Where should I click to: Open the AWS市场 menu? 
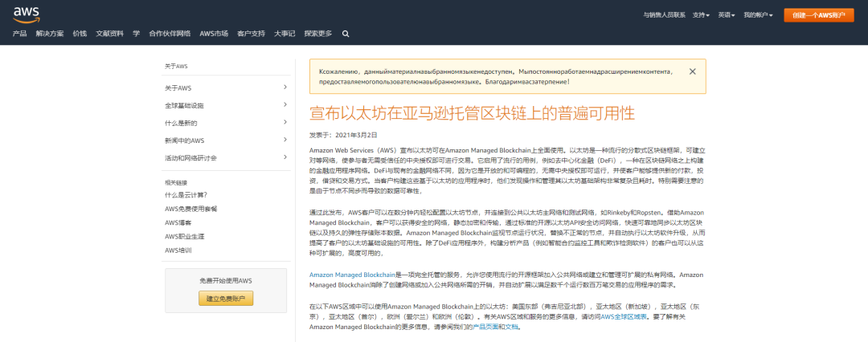[214, 34]
